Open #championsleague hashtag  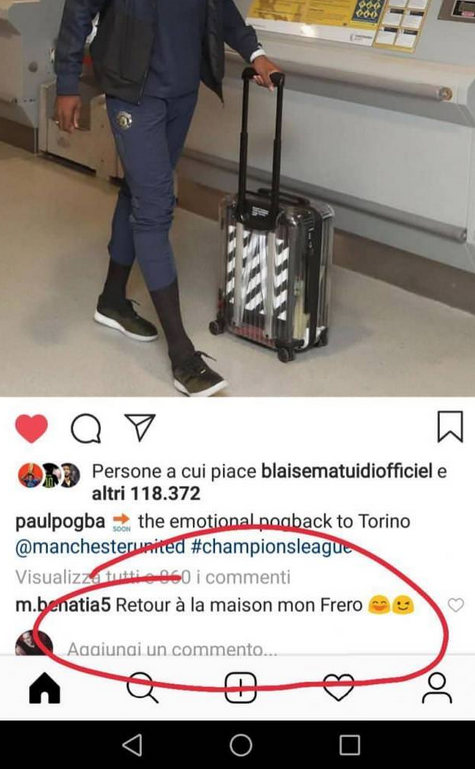click(x=271, y=547)
